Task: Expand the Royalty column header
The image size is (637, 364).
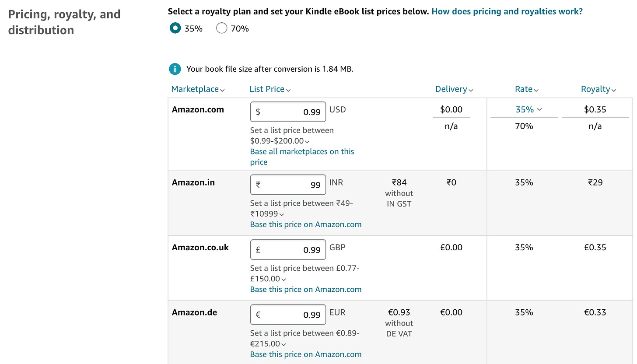Action: click(598, 89)
